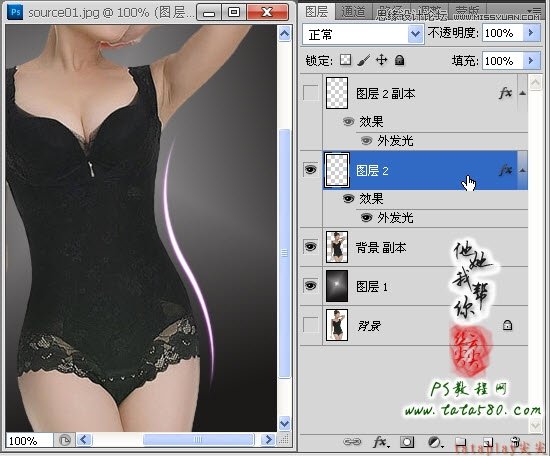The height and width of the screenshot is (456, 550).
Task: Minimize the source01.jpg document window
Action: coord(209,13)
